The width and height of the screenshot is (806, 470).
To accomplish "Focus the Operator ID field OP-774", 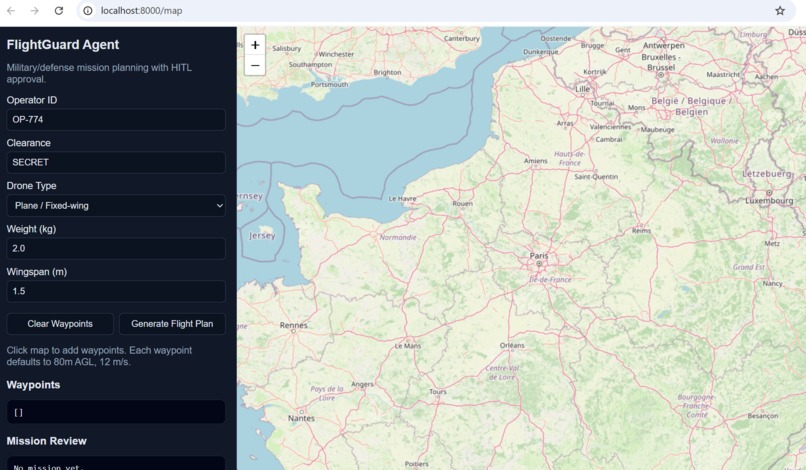I will [x=116, y=119].
